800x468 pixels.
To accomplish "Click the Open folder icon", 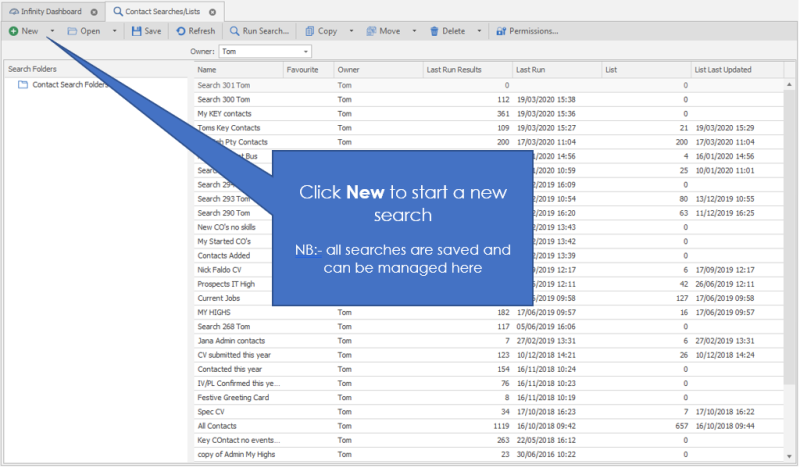I will (73, 31).
